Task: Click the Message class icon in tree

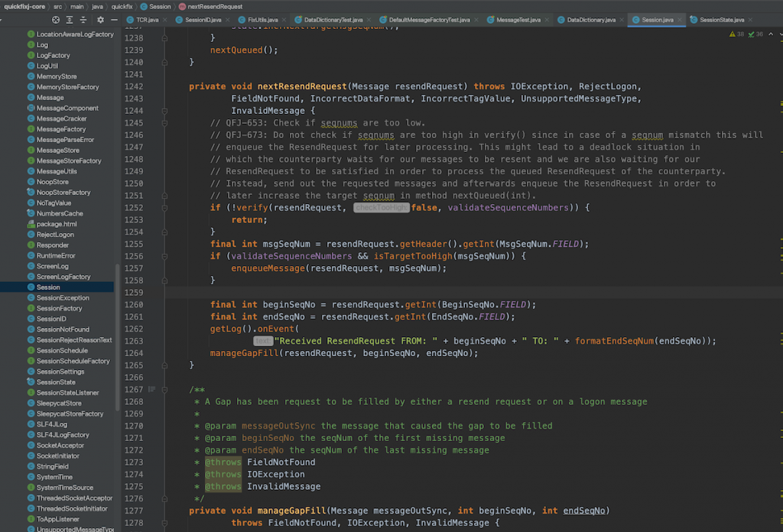Action: [x=31, y=98]
